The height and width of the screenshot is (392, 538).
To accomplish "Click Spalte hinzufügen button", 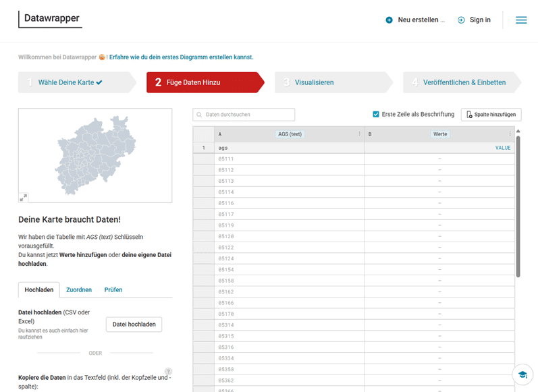I will click(491, 115).
